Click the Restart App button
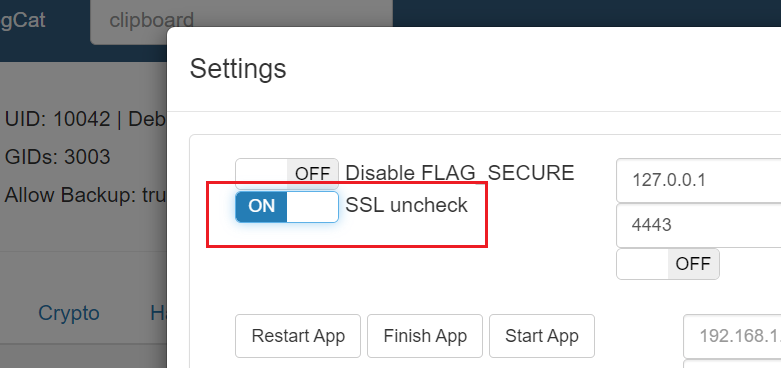 click(298, 336)
